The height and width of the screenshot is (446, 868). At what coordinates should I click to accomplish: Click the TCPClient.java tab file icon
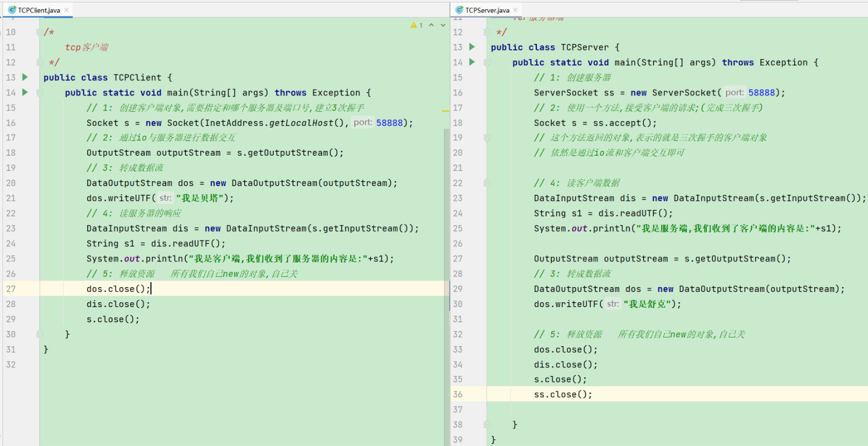[12, 10]
